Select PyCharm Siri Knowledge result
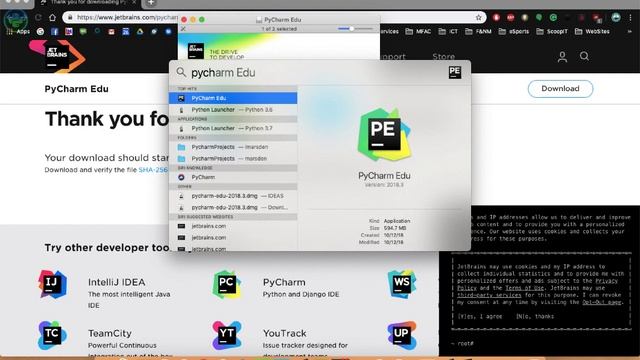Image resolution: width=640 pixels, height=360 pixels. [x=233, y=177]
